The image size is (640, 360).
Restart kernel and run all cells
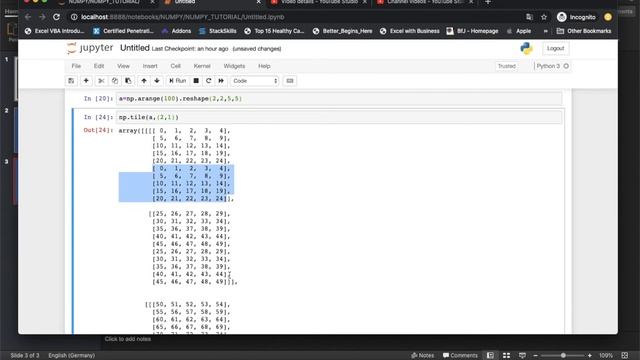(221, 81)
